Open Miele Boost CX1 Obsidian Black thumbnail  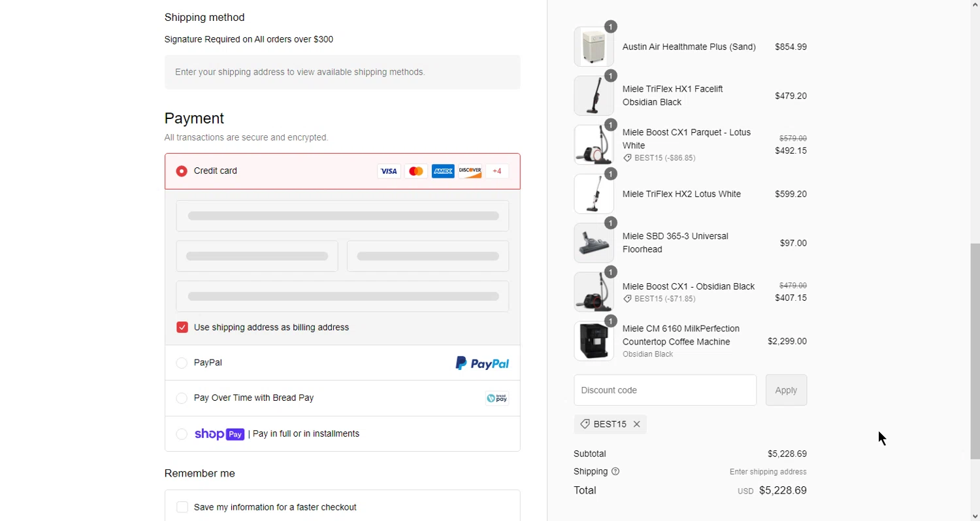[x=594, y=292]
